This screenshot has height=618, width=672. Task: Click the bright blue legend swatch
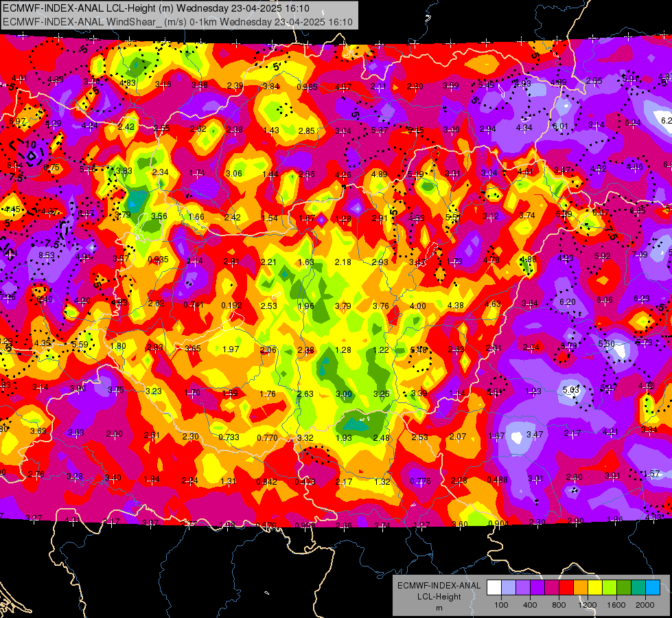[653, 588]
